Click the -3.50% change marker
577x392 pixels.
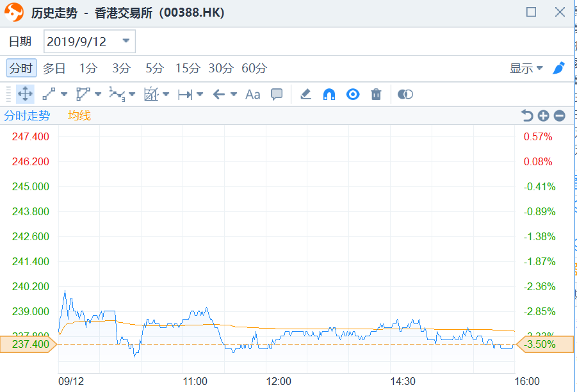coord(545,344)
